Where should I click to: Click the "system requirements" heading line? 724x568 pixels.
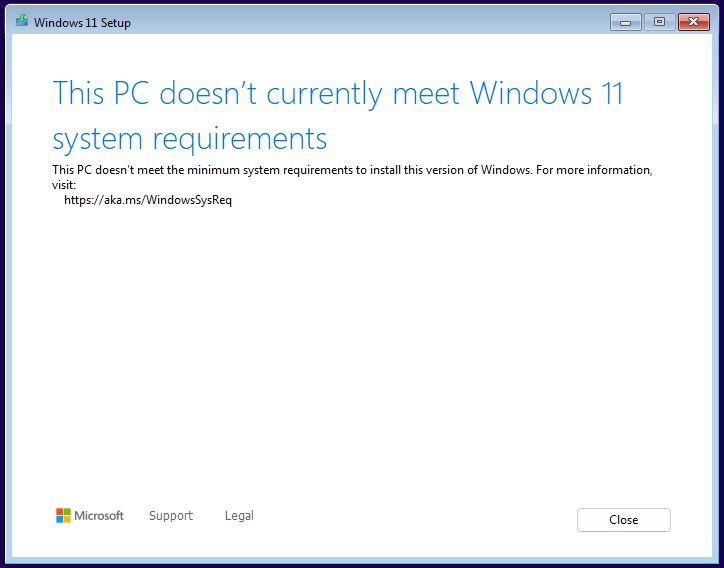[190, 138]
